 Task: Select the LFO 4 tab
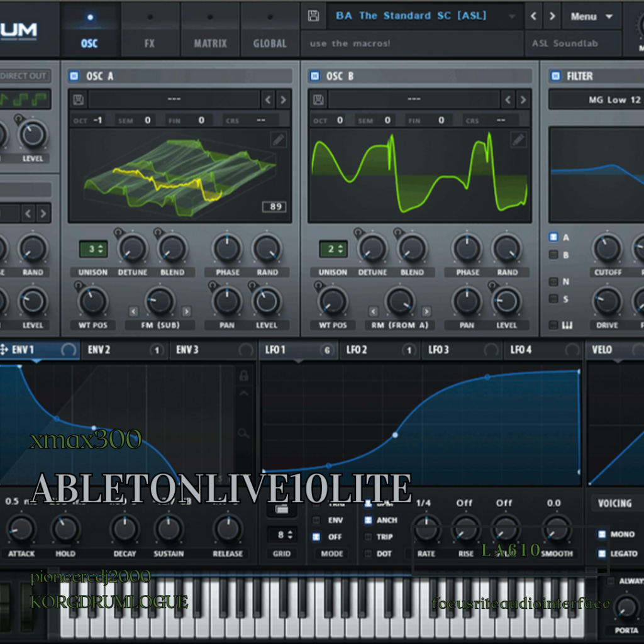(543, 350)
